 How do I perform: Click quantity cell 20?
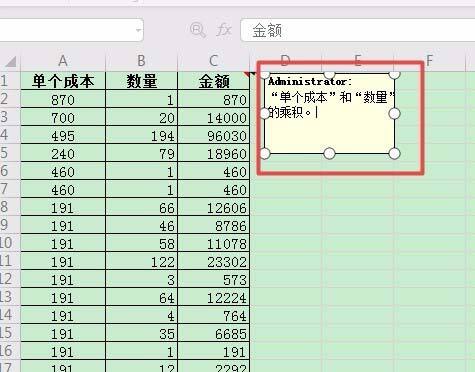coord(142,117)
